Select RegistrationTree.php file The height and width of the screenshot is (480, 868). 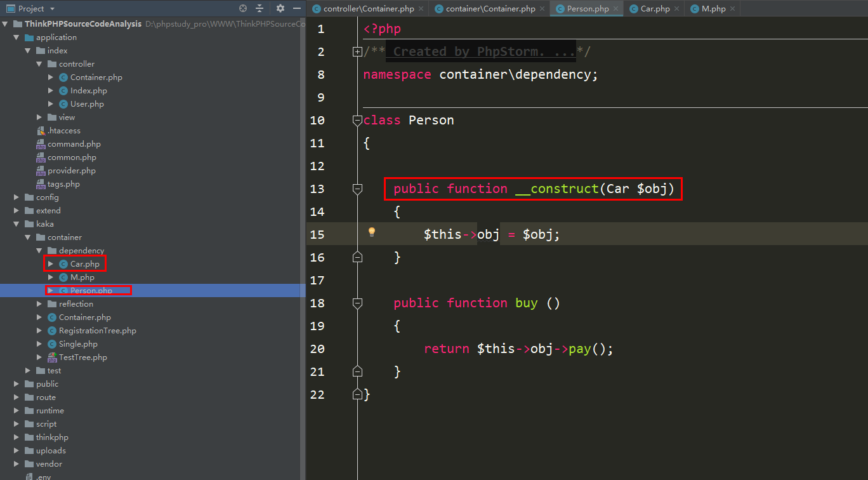click(x=97, y=331)
